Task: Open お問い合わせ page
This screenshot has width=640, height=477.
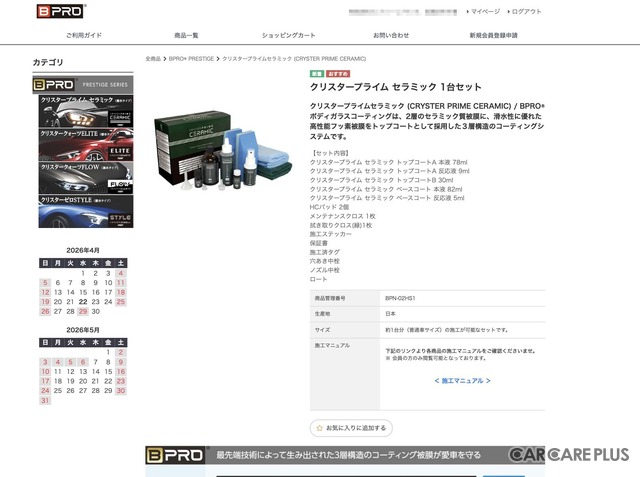Action: [x=391, y=35]
